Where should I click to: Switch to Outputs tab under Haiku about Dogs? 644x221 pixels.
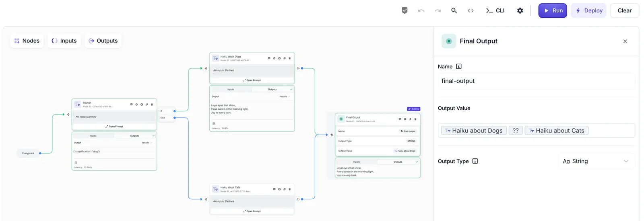click(x=272, y=90)
